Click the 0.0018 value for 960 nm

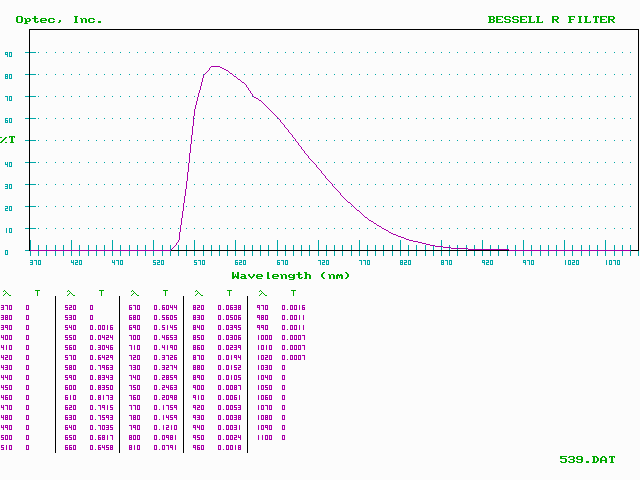(x=229, y=447)
